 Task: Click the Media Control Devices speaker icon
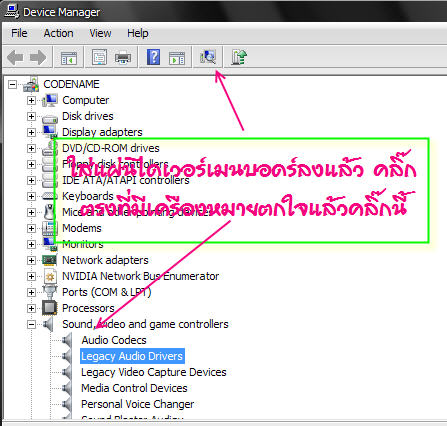[67, 388]
